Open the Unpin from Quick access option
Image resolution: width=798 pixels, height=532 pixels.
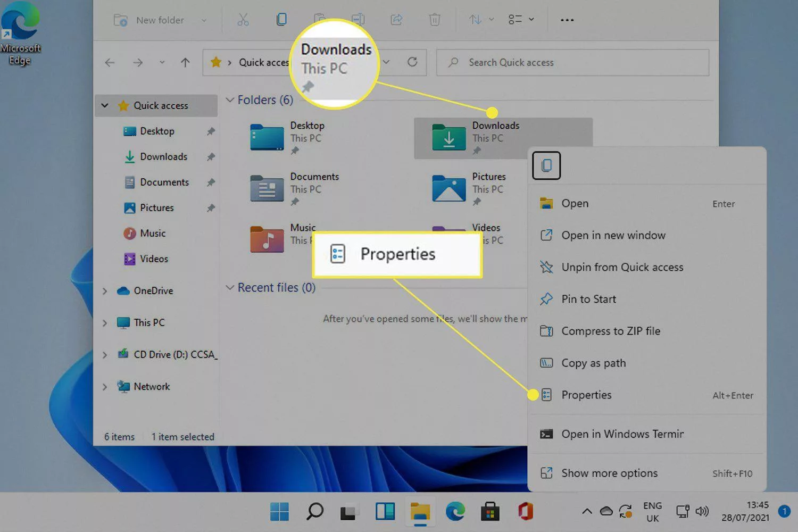pos(622,267)
